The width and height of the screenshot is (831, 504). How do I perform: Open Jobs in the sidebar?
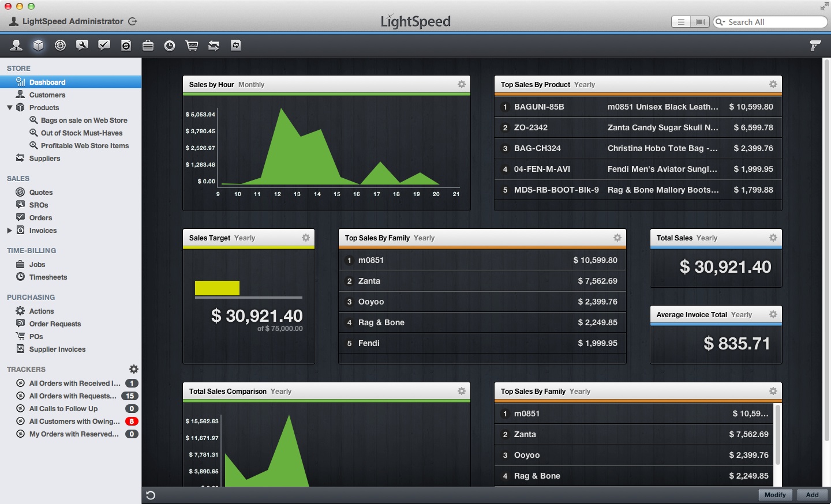70,264
